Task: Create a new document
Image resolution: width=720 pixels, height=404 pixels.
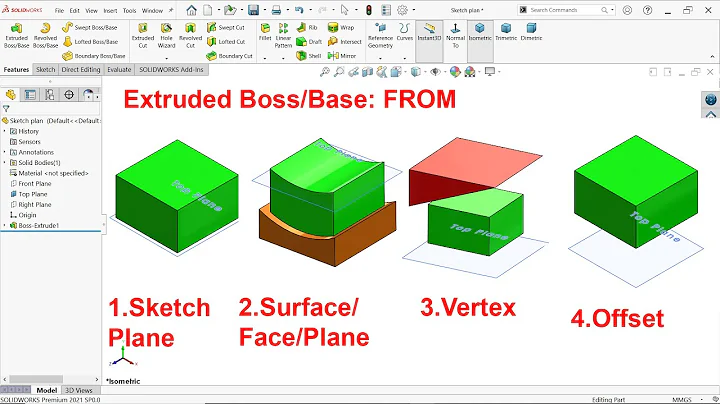Action: pos(208,10)
